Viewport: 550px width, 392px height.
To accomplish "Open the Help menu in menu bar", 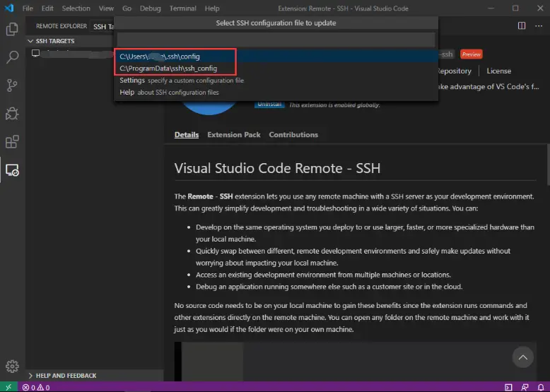I will point(212,8).
